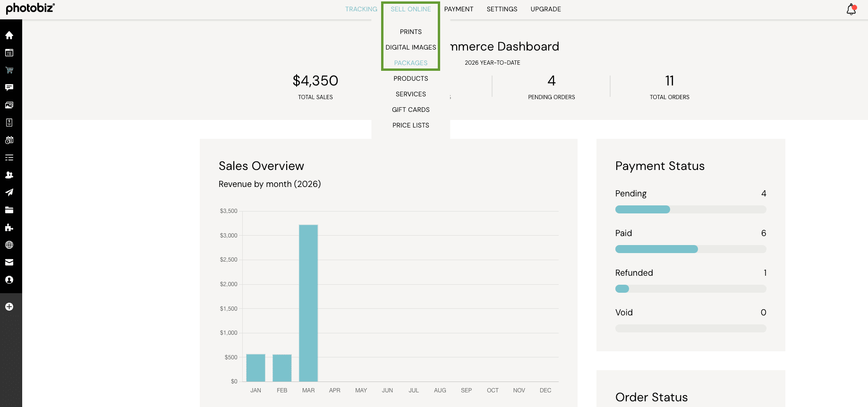Click the Pending Orders count 4
The width and height of the screenshot is (868, 407).
tap(552, 81)
